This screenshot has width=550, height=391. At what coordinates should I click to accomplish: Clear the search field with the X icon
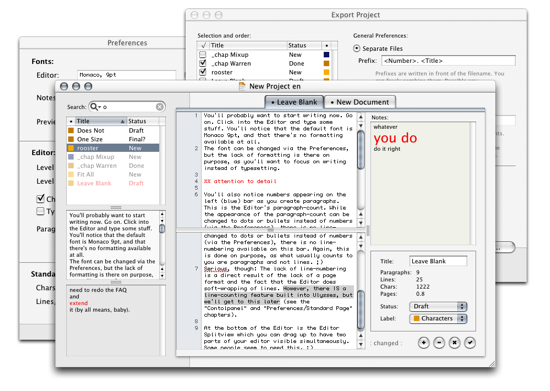click(159, 107)
